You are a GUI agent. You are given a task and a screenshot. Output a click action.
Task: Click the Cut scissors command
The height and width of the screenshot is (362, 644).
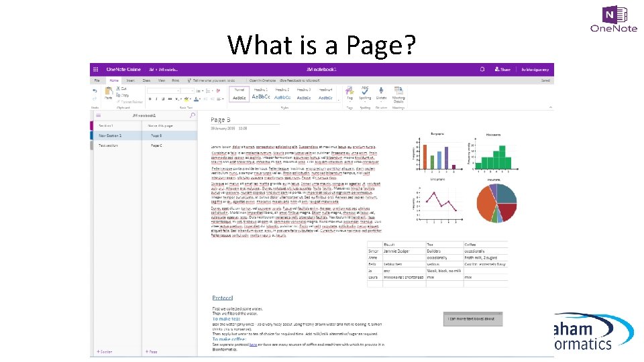121,88
